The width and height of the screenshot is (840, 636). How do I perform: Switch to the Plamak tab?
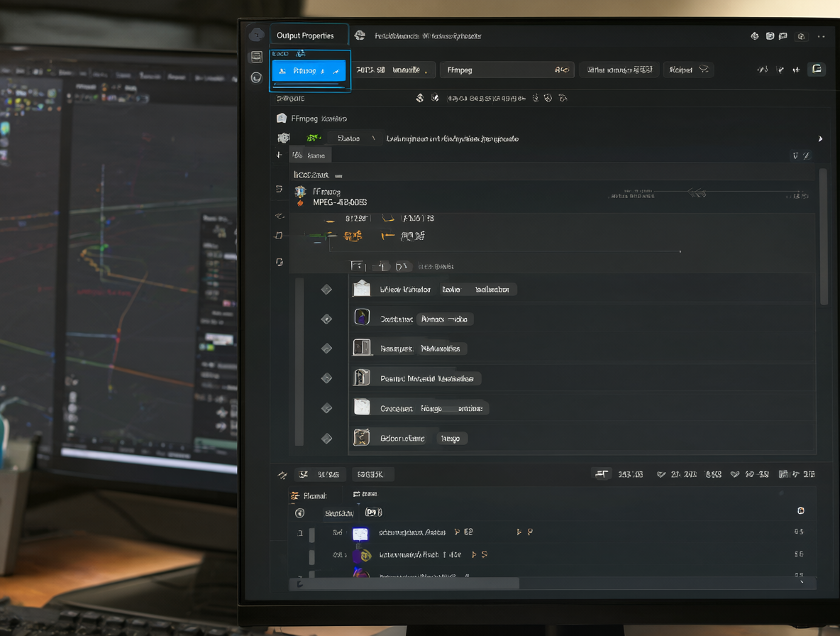(309, 496)
